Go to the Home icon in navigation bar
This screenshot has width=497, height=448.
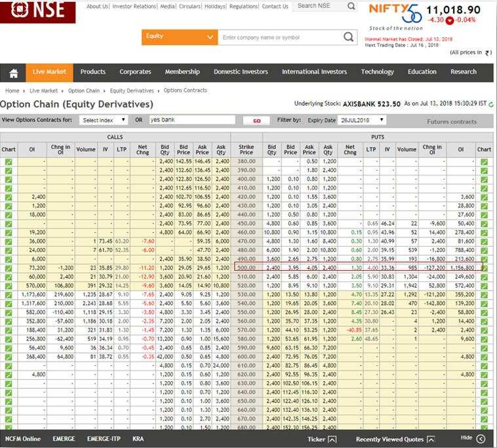pyautogui.click(x=13, y=73)
